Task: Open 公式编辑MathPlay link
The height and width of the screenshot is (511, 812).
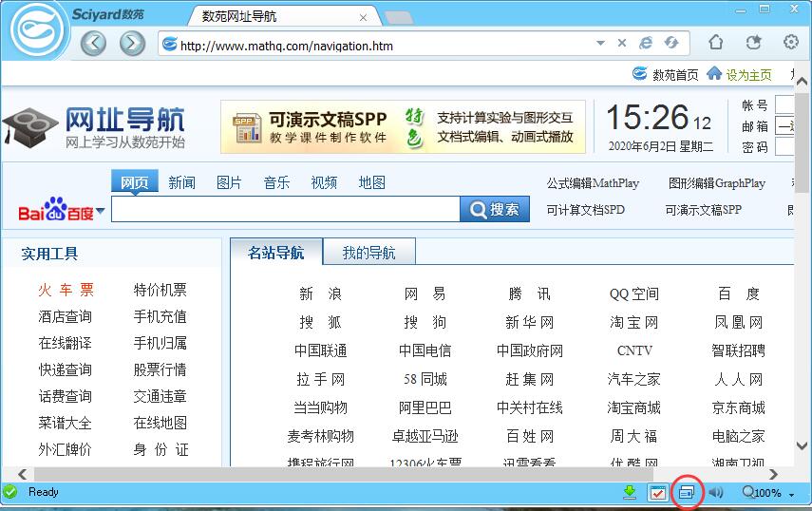Action: pyautogui.click(x=593, y=183)
